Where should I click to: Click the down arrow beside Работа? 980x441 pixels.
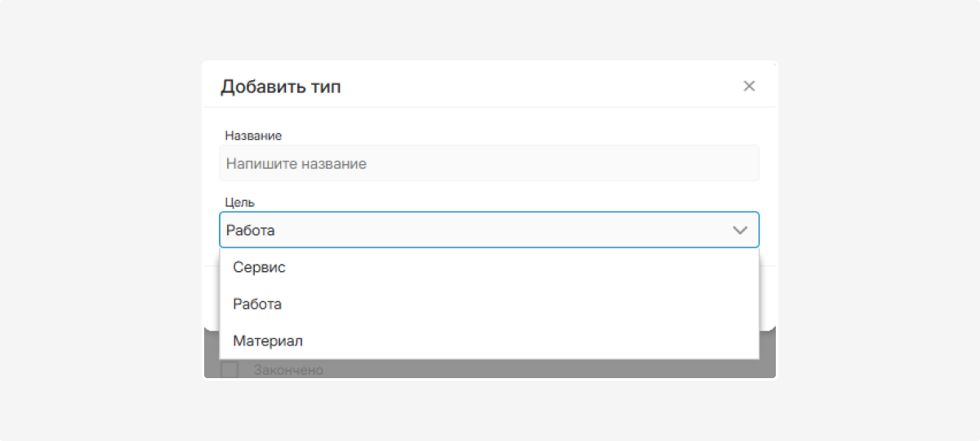tap(740, 230)
